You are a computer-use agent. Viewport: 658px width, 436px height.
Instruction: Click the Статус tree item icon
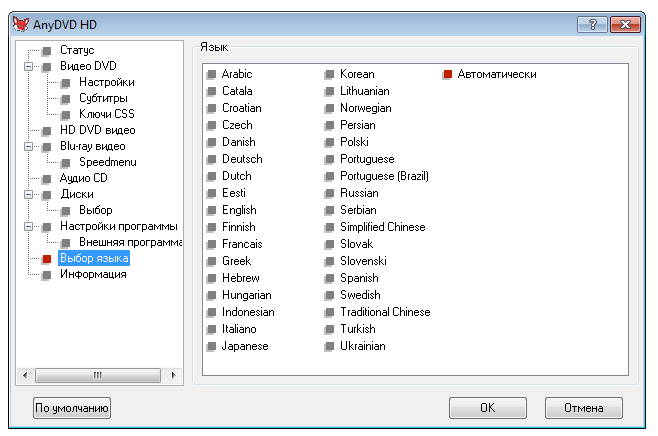47,51
